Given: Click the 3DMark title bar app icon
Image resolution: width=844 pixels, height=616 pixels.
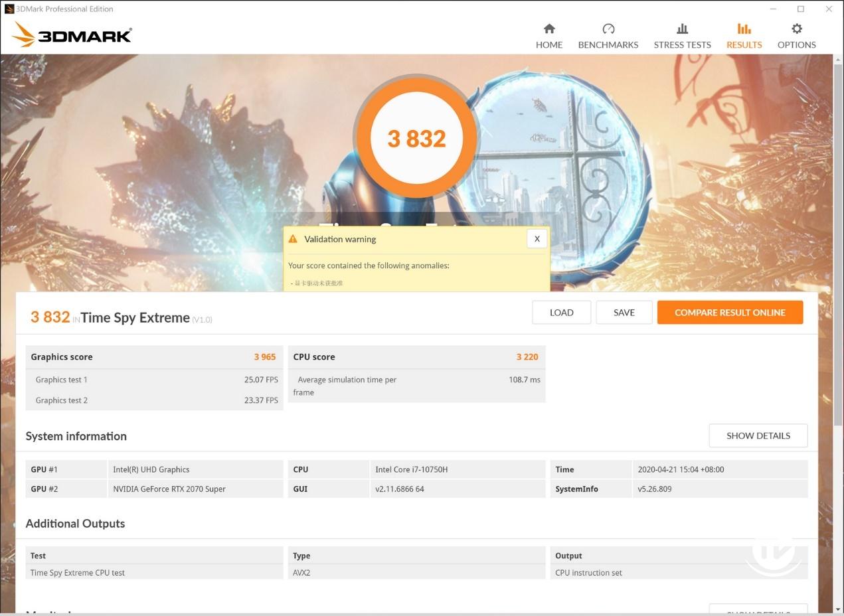Looking at the screenshot, I should (9, 9).
